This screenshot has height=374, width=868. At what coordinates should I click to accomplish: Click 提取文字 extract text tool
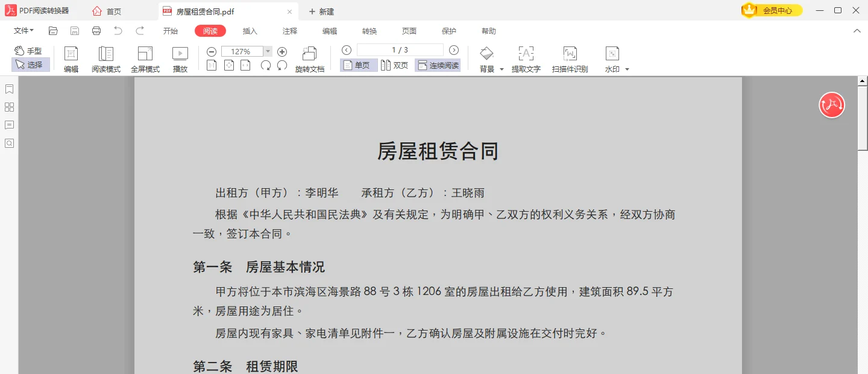pyautogui.click(x=526, y=60)
